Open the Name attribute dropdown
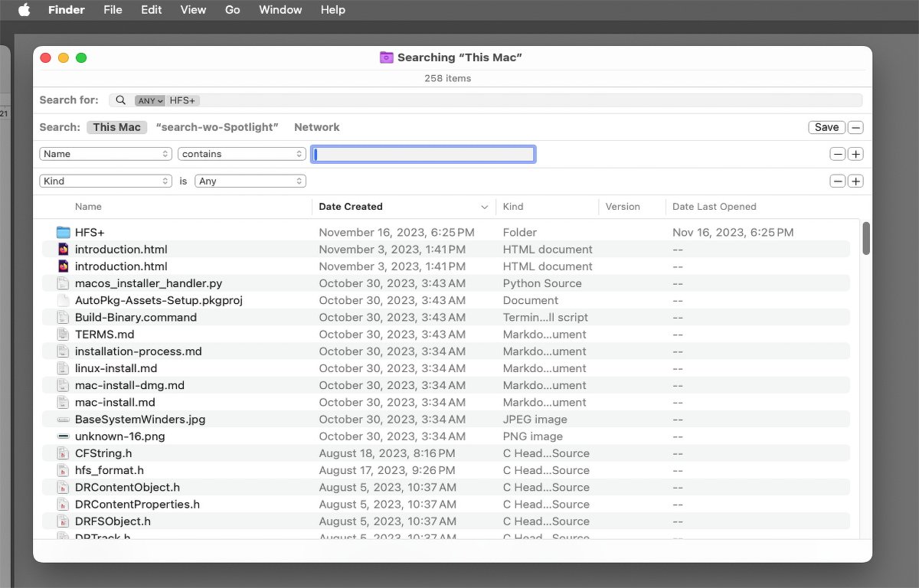919x588 pixels. point(106,154)
